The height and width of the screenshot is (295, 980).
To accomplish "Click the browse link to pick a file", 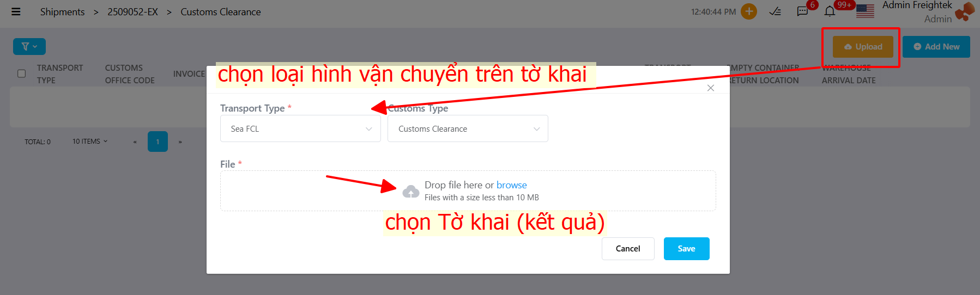I will tap(511, 185).
